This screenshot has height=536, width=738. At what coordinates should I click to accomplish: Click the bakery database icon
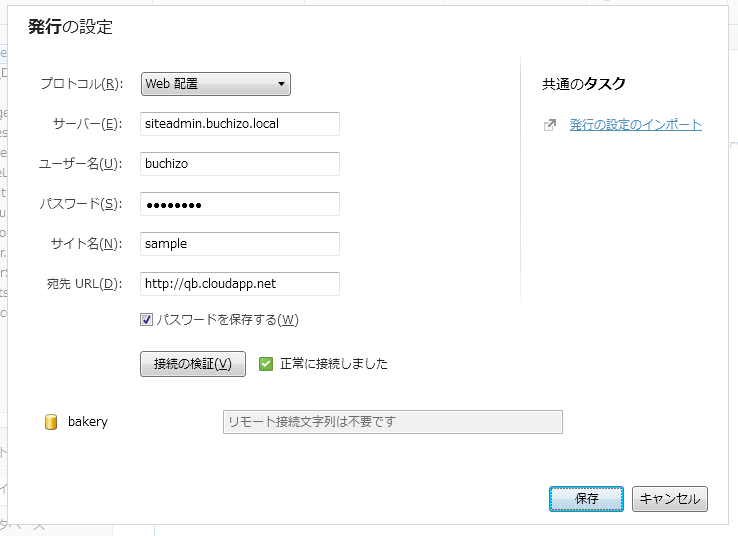[x=51, y=422]
